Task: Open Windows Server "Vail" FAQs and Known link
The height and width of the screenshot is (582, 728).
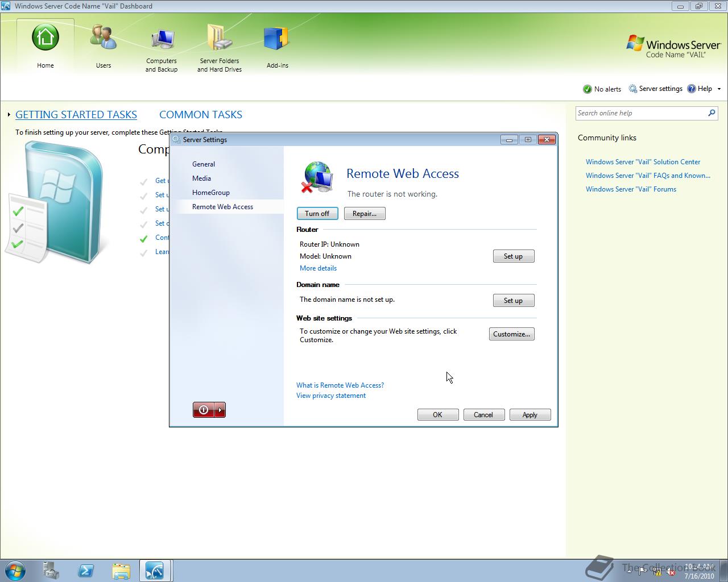Action: coord(648,176)
